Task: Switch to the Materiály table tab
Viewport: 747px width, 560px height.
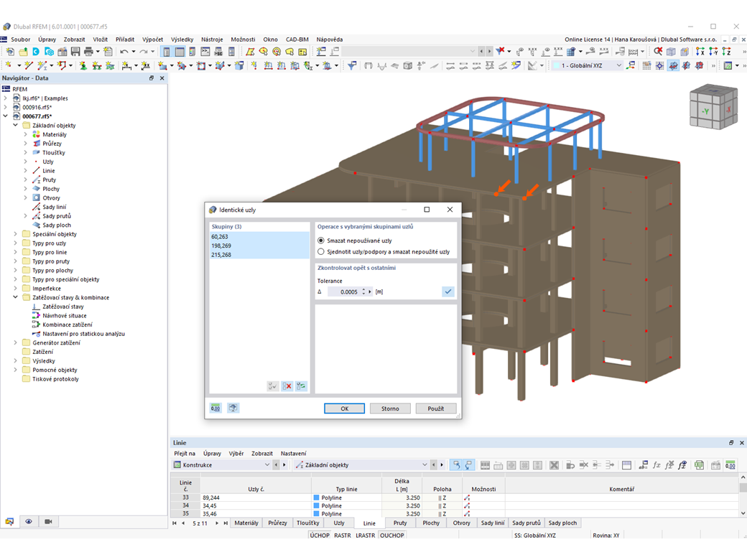Action: (246, 523)
